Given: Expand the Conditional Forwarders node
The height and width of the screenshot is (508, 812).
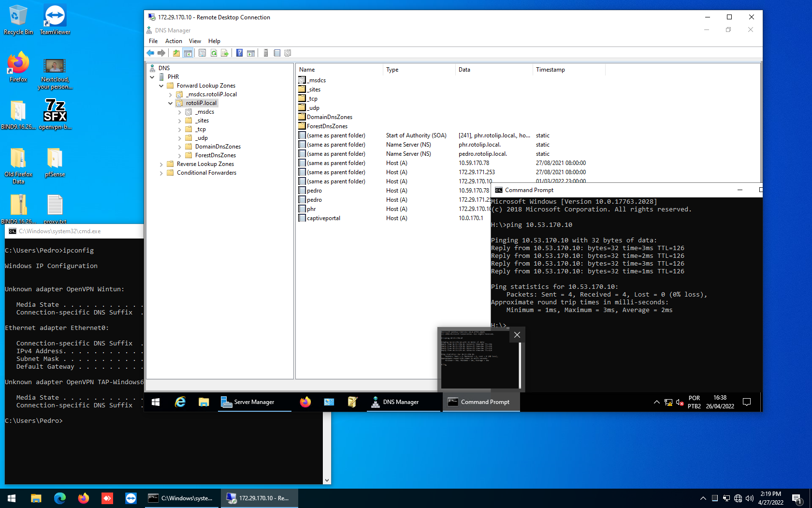Looking at the screenshot, I should pos(161,173).
